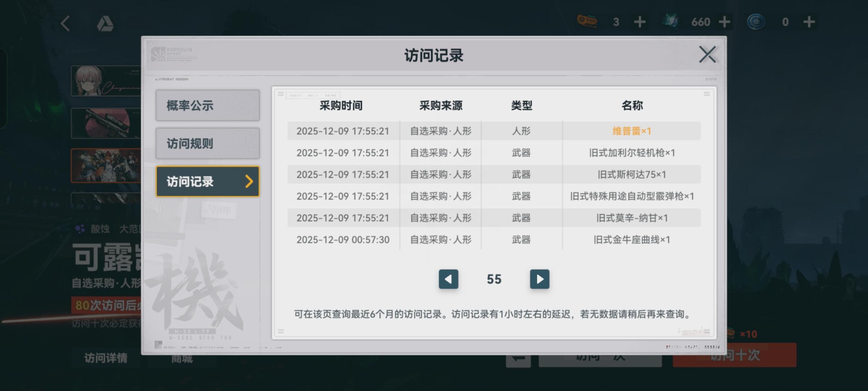This screenshot has height=391, width=868.
Task: Go to previous record page arrow
Action: 448,279
